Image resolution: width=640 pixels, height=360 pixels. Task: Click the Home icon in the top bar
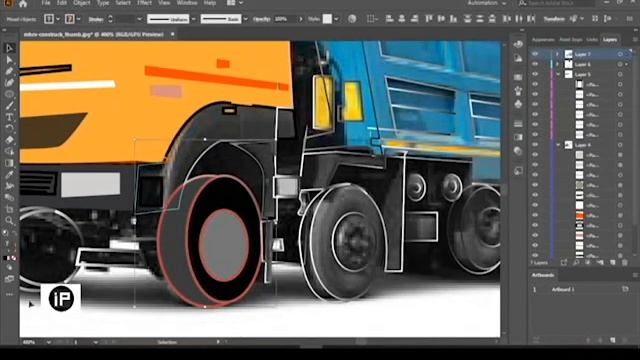(23, 4)
